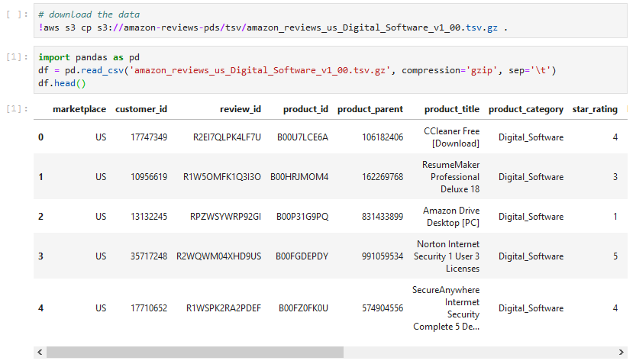Click the "Amazon Drive Desktop [PC]" cell

[x=451, y=217]
